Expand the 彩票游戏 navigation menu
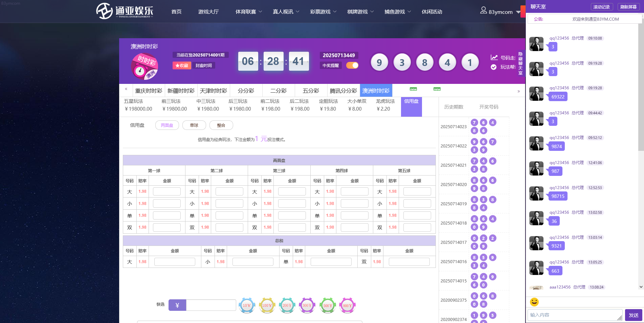 point(323,12)
